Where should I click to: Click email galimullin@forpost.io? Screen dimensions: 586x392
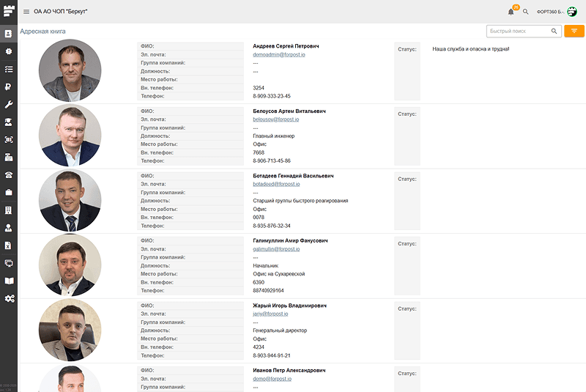(275, 249)
